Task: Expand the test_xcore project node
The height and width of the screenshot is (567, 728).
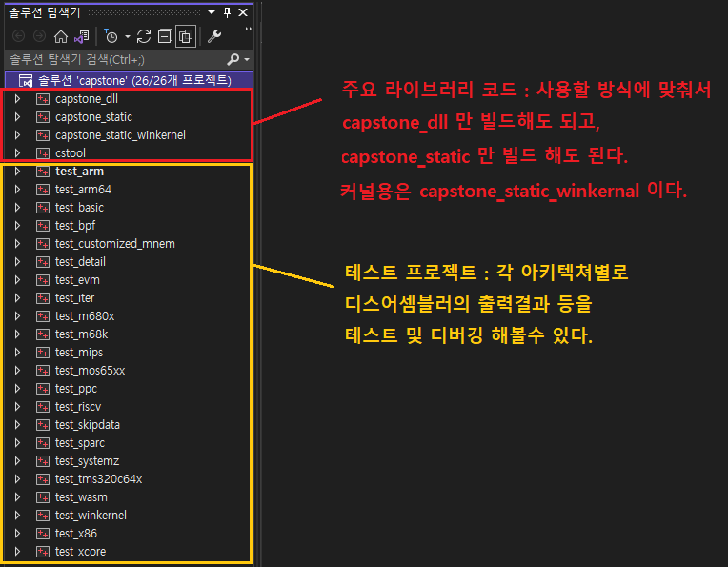Action: 17,551
